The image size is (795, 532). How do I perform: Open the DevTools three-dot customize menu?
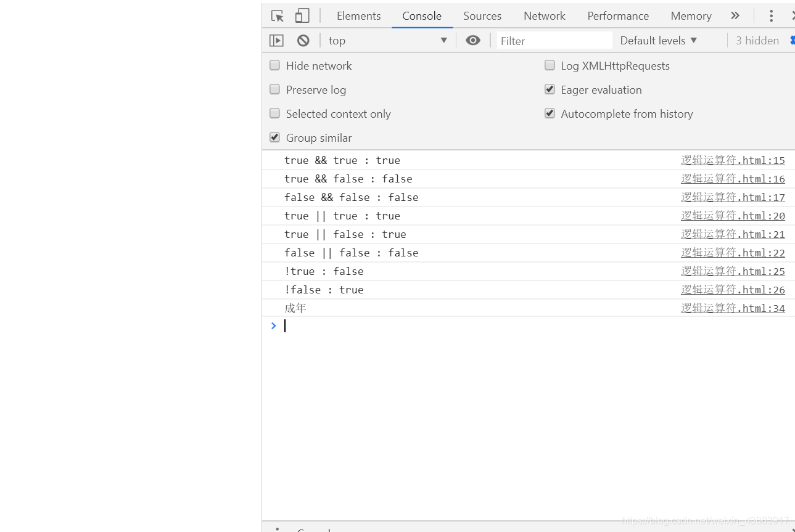(771, 16)
